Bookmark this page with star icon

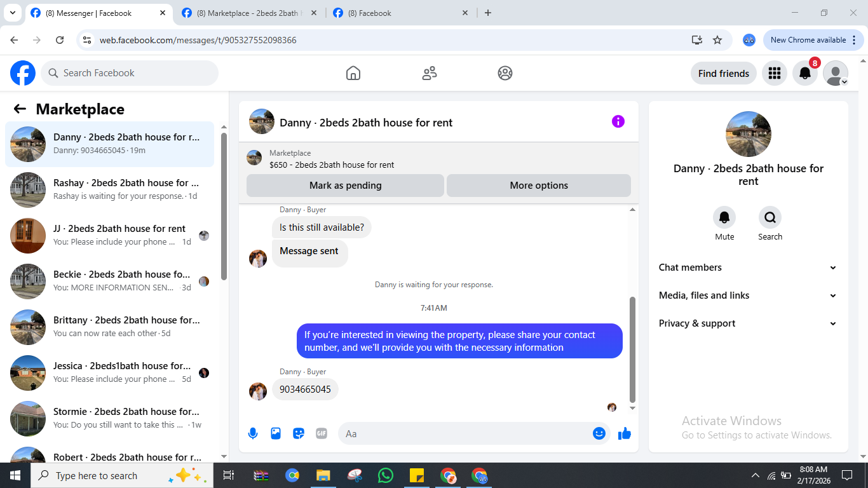717,40
